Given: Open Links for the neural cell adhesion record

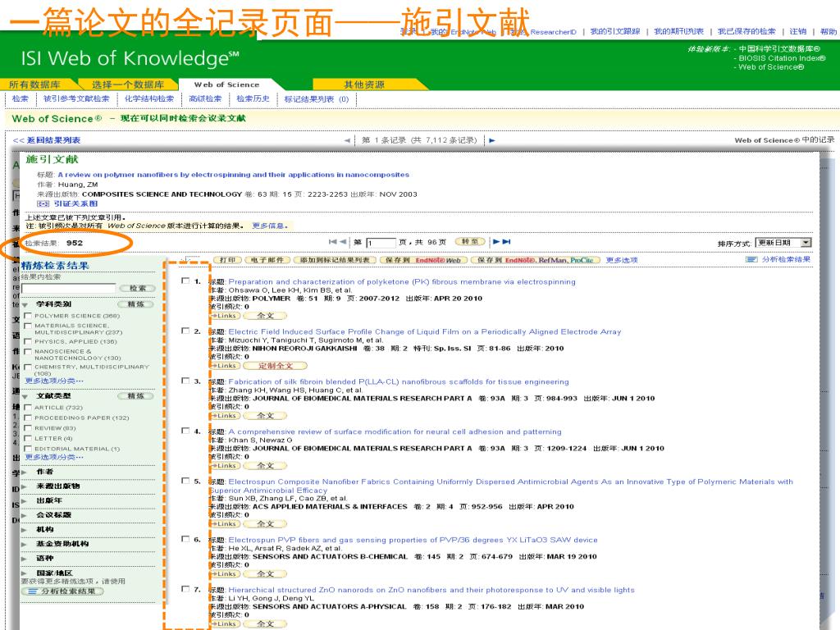Looking at the screenshot, I should click(x=224, y=466).
